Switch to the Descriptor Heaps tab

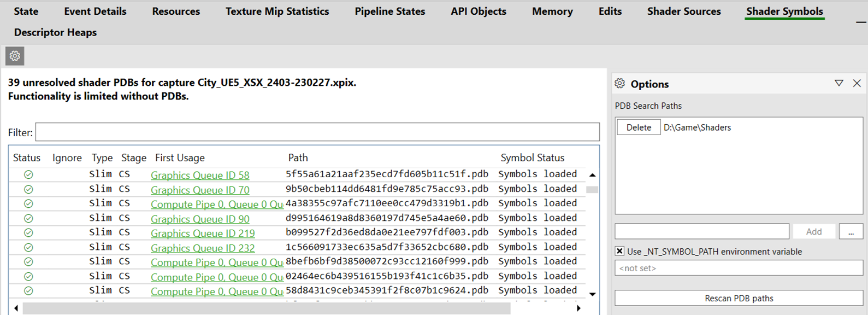55,32
